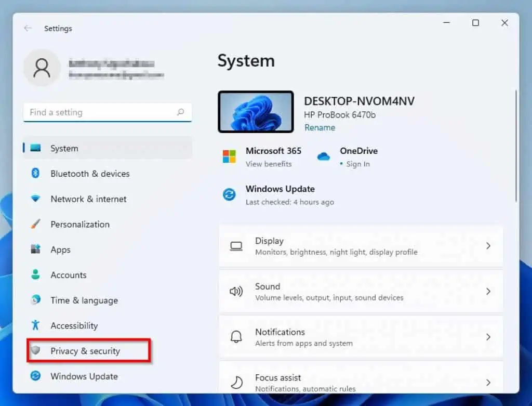This screenshot has height=406, width=532.
Task: Click the Find a setting search box
Action: click(x=101, y=112)
